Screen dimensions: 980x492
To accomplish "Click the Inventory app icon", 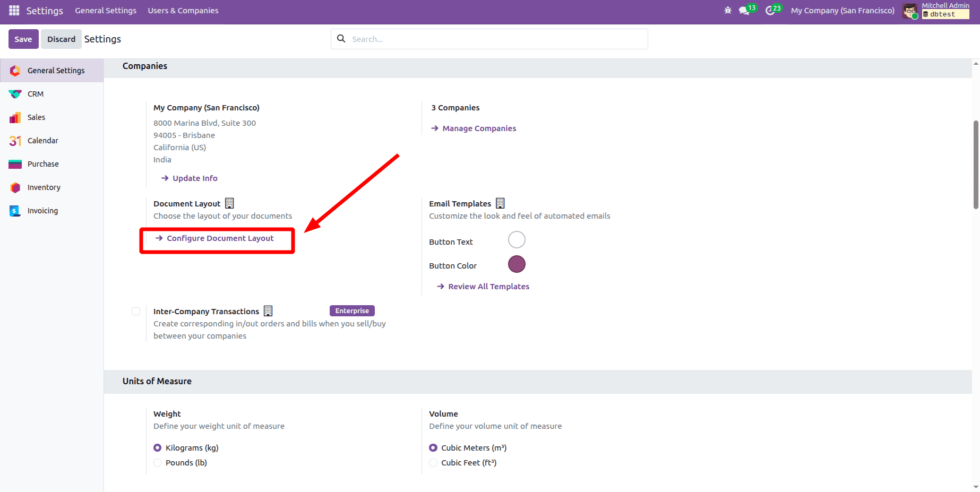I will [15, 187].
